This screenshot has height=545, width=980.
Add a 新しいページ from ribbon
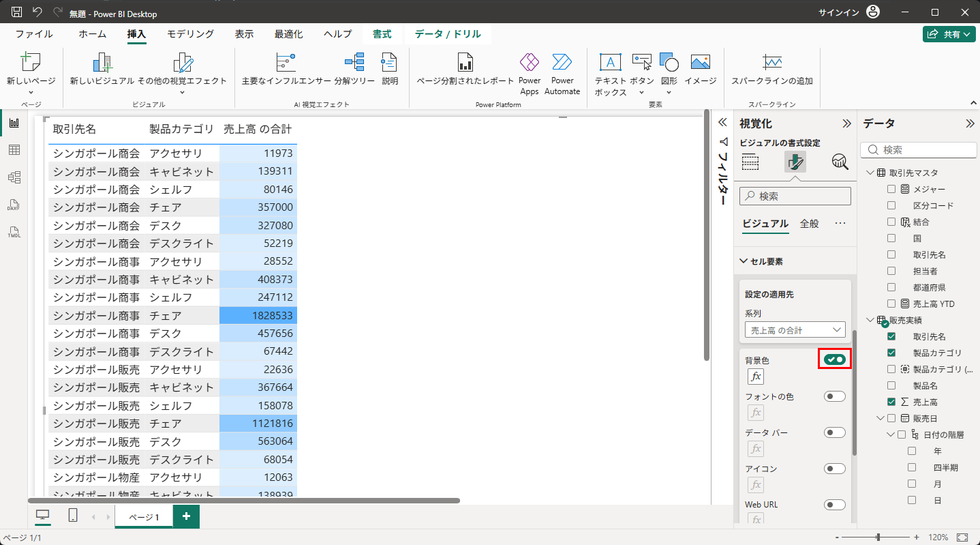pyautogui.click(x=31, y=74)
